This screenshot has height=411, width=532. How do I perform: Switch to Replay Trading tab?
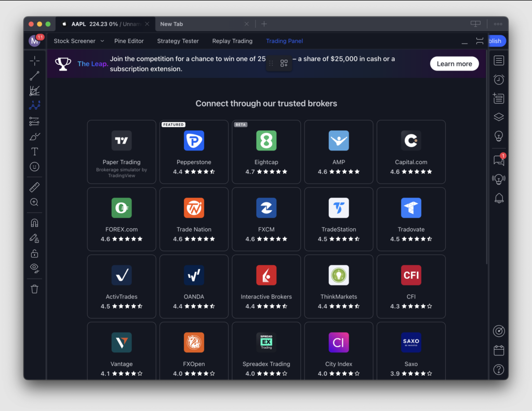click(x=232, y=41)
